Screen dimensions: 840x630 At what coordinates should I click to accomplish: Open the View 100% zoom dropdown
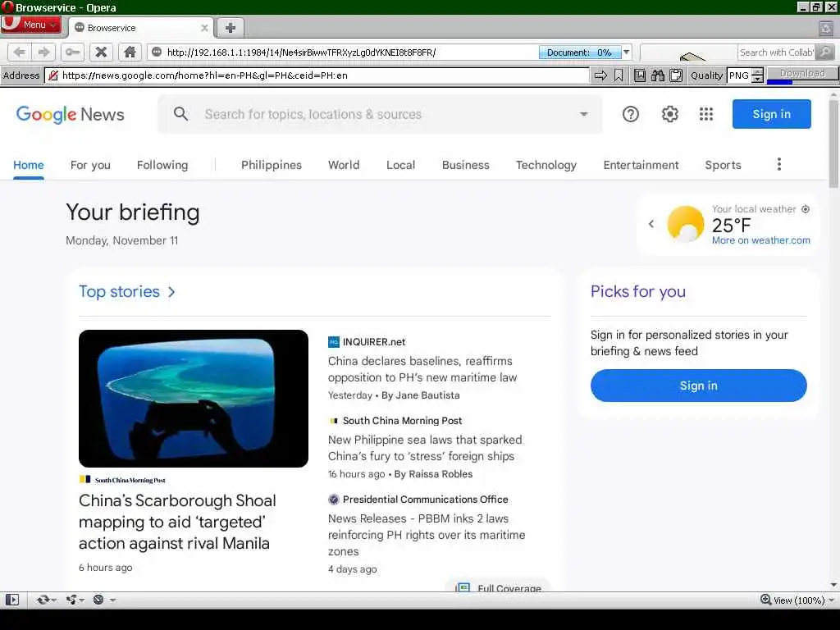point(797,600)
